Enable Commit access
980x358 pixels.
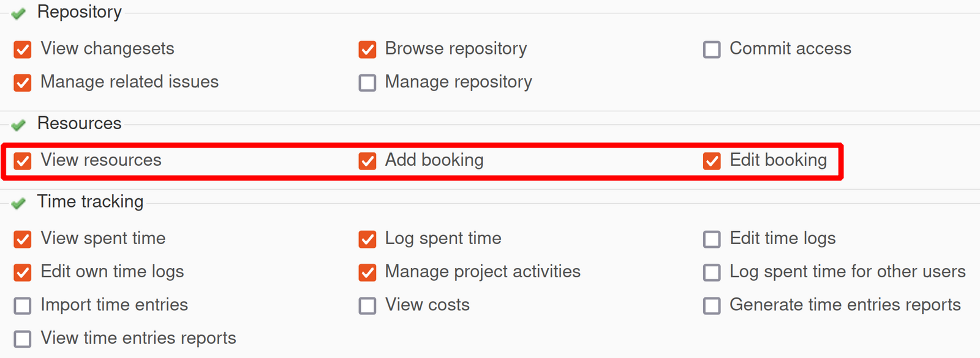click(712, 50)
